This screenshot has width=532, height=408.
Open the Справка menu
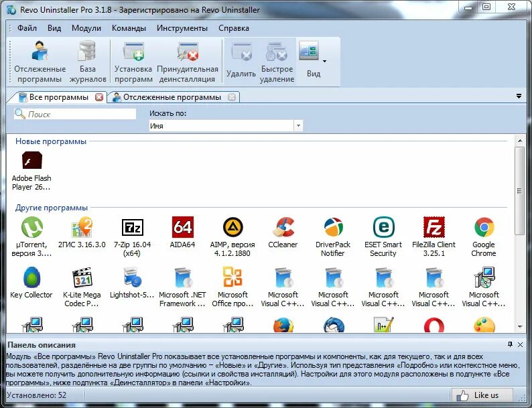(233, 28)
